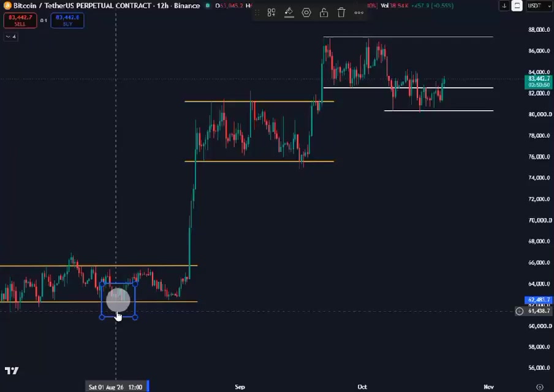Click the Bitcoin coin logo icon
554x392 pixels.
point(7,6)
